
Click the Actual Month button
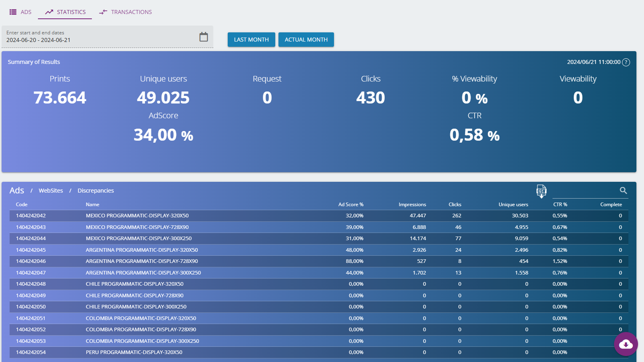(x=306, y=40)
